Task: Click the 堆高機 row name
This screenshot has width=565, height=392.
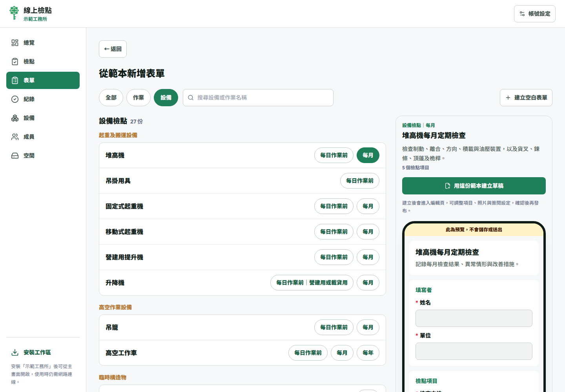Action: [115, 155]
